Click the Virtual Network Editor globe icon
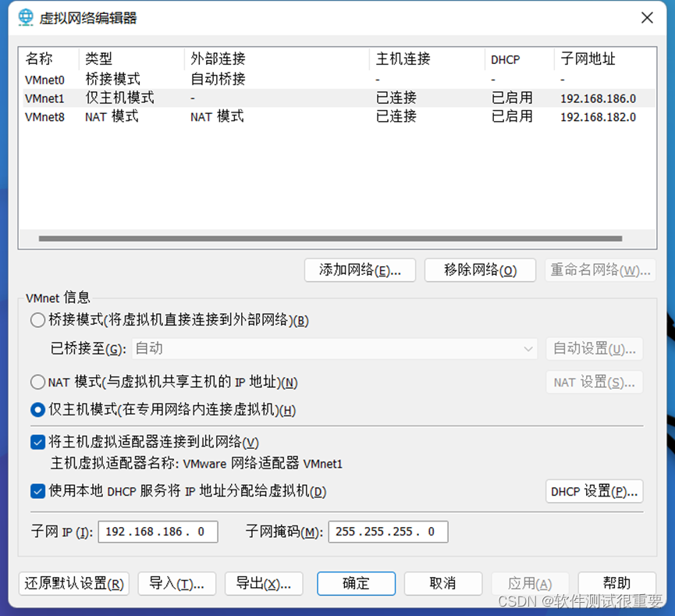Screen dimensions: 675x616 26,18
